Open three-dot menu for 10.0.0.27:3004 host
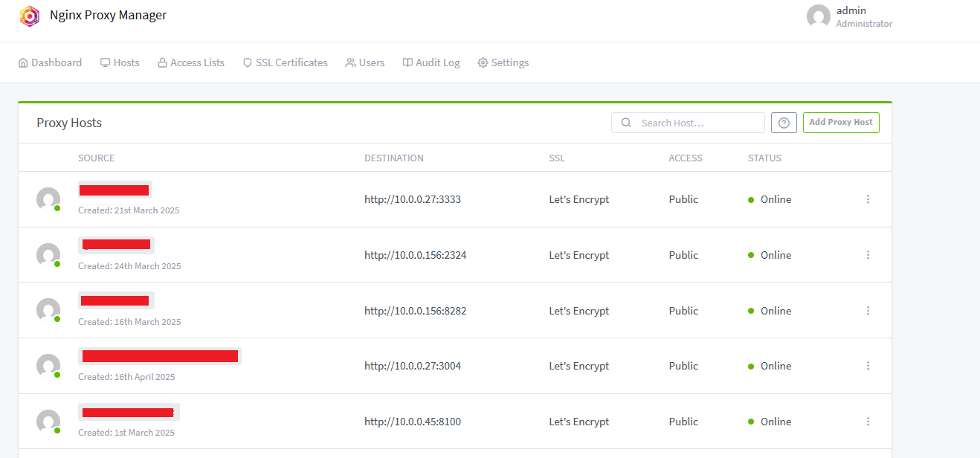Image resolution: width=980 pixels, height=458 pixels. (868, 366)
